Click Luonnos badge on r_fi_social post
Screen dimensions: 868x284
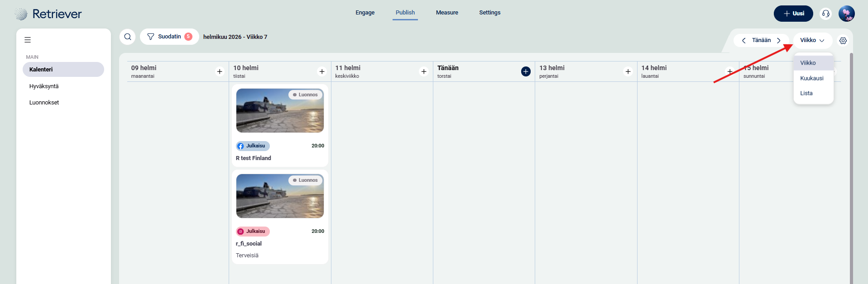pos(306,180)
